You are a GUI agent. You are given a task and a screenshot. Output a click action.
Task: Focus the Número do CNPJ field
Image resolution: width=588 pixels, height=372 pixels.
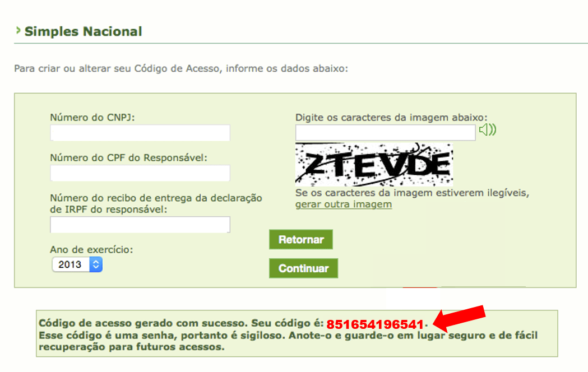tap(140, 133)
